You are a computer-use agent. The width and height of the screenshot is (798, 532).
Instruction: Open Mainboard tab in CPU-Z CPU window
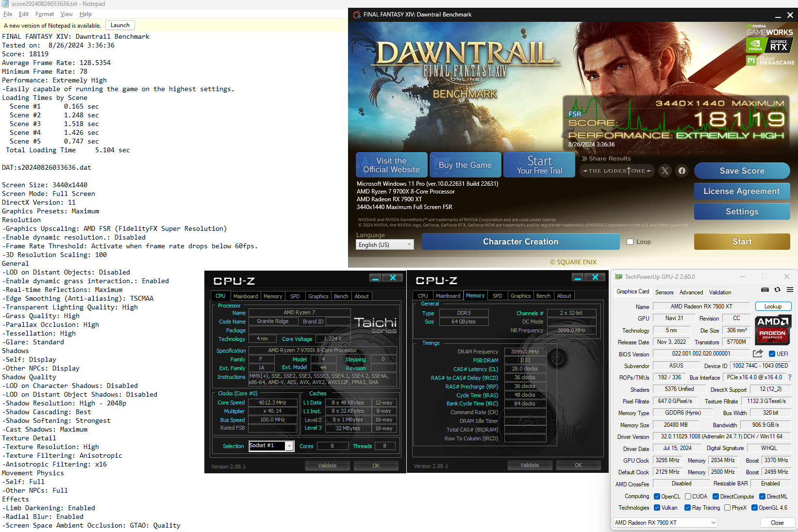coord(246,296)
